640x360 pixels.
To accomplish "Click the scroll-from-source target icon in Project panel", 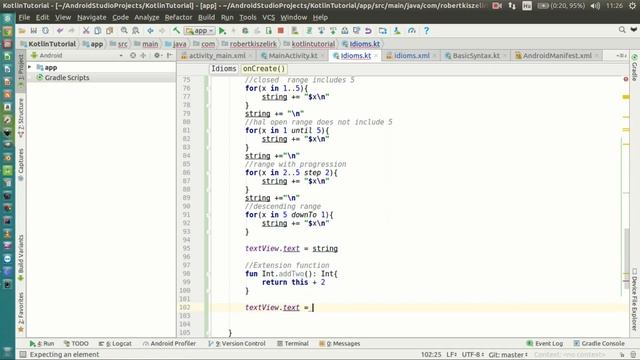I will pos(133,56).
